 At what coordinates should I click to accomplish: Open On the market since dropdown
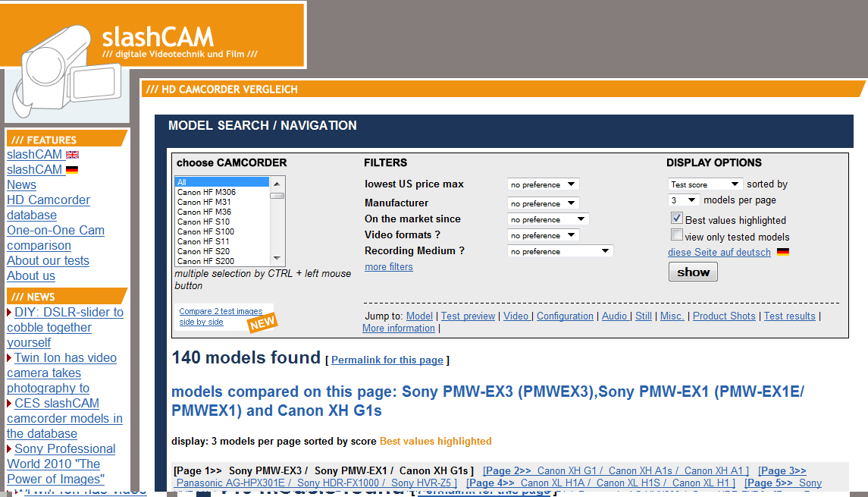pos(548,219)
